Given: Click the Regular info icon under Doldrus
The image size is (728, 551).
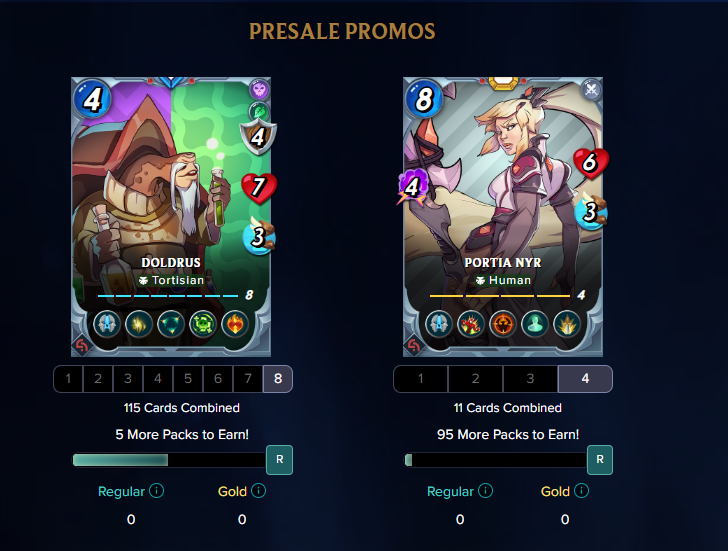Looking at the screenshot, I should click(x=156, y=491).
